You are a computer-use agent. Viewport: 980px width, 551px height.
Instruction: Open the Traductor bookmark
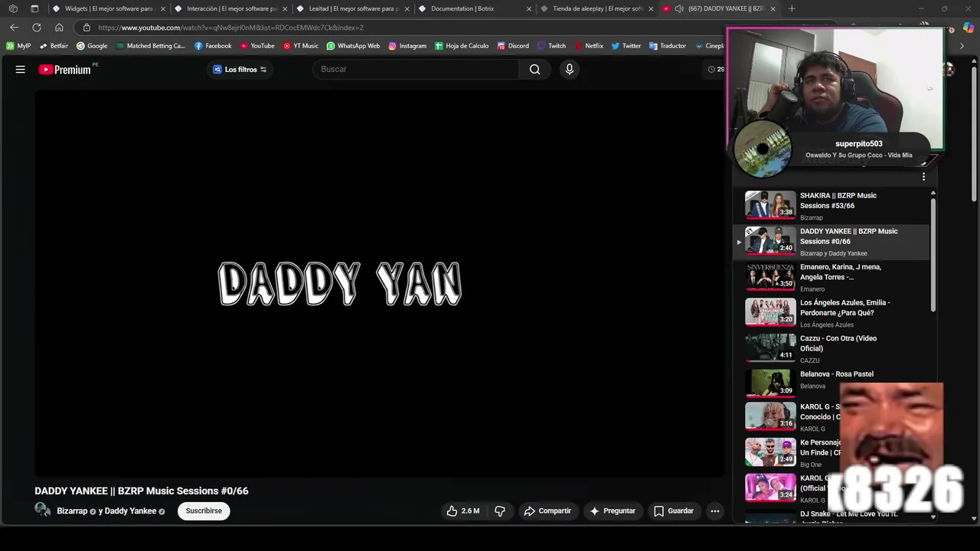coord(668,46)
